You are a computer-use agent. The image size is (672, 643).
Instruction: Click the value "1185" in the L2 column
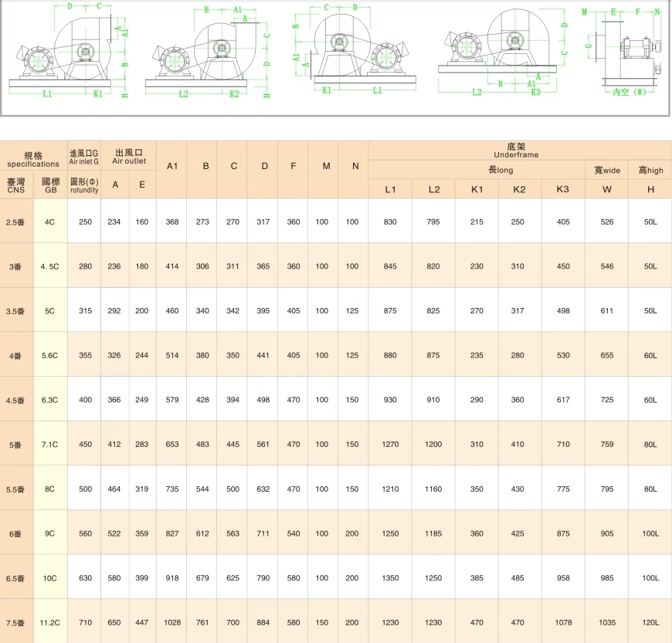[433, 533]
